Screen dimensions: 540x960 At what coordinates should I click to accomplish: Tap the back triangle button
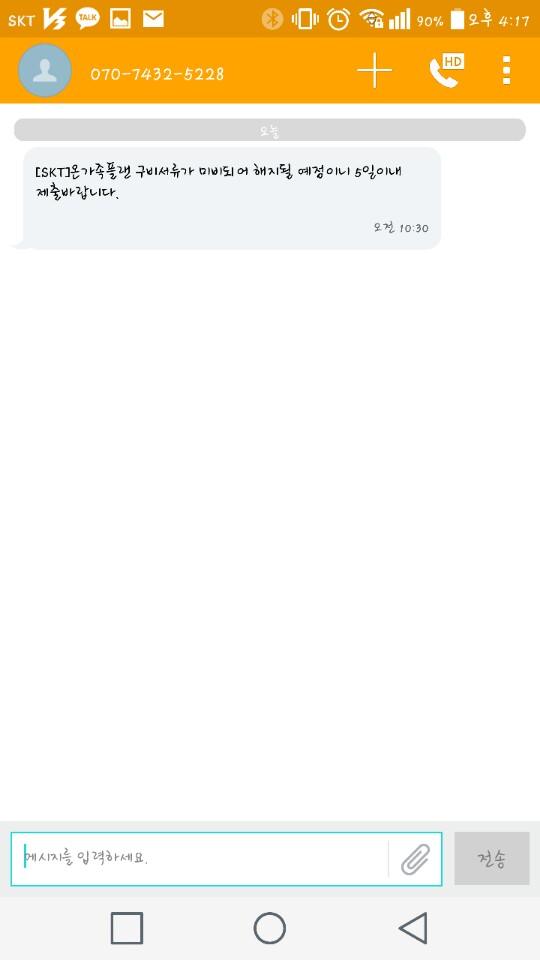[x=413, y=928]
